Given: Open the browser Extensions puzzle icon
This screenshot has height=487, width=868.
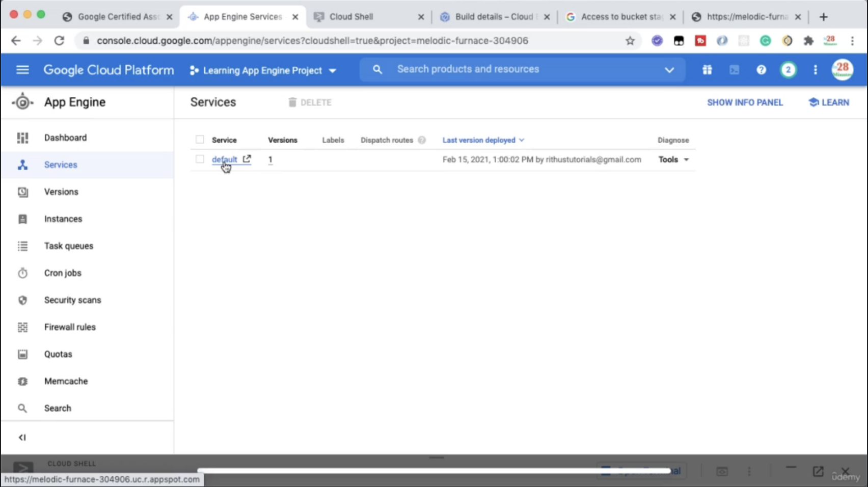Looking at the screenshot, I should 808,41.
